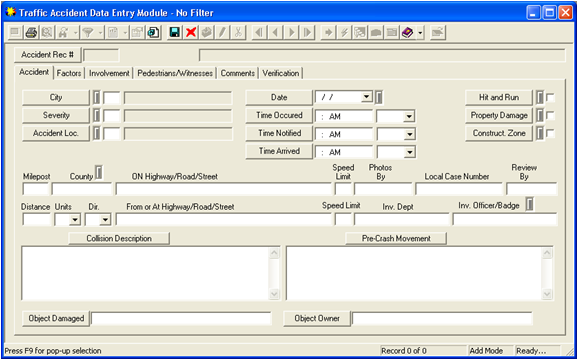
Task: Click the print preview magnifier icon
Action: click(x=47, y=33)
